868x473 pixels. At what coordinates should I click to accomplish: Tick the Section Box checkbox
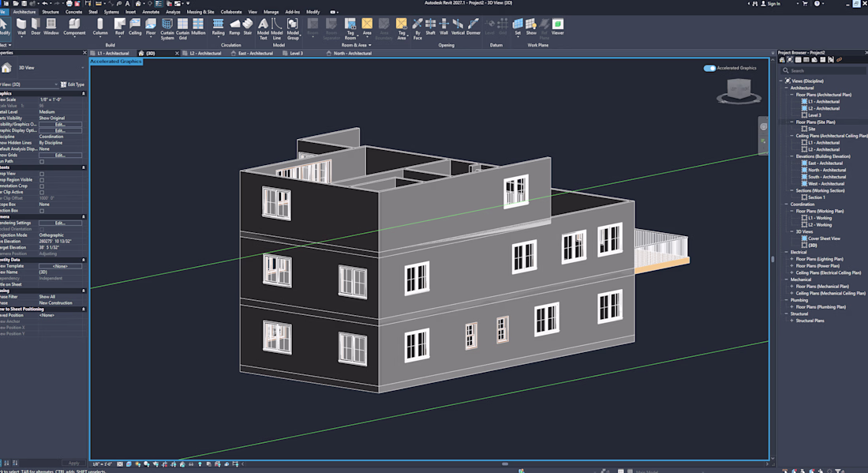point(42,211)
